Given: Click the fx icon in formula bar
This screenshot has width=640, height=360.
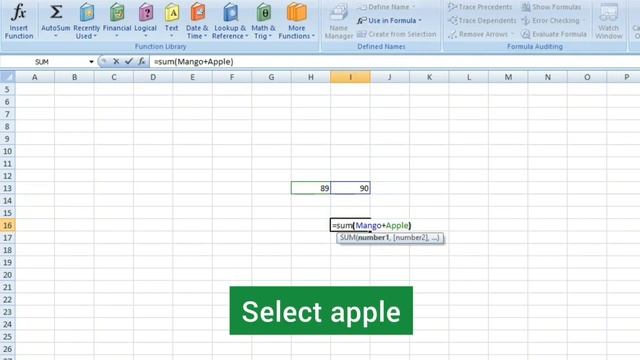Looking at the screenshot, I should coord(142,61).
